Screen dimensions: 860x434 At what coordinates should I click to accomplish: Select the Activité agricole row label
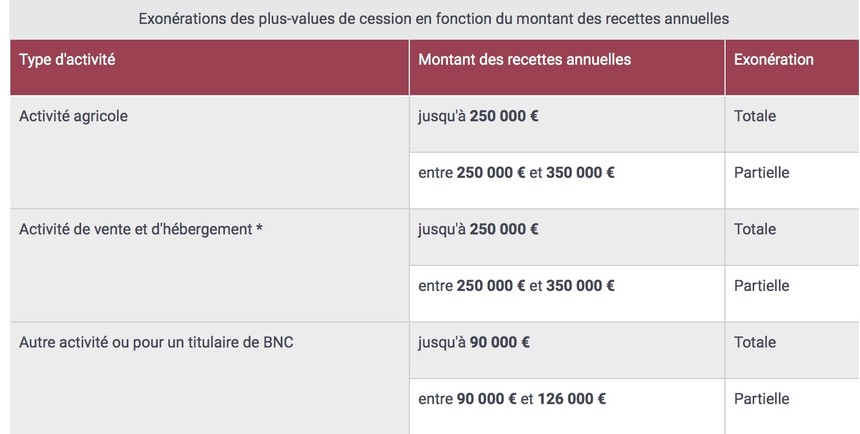coord(73,116)
